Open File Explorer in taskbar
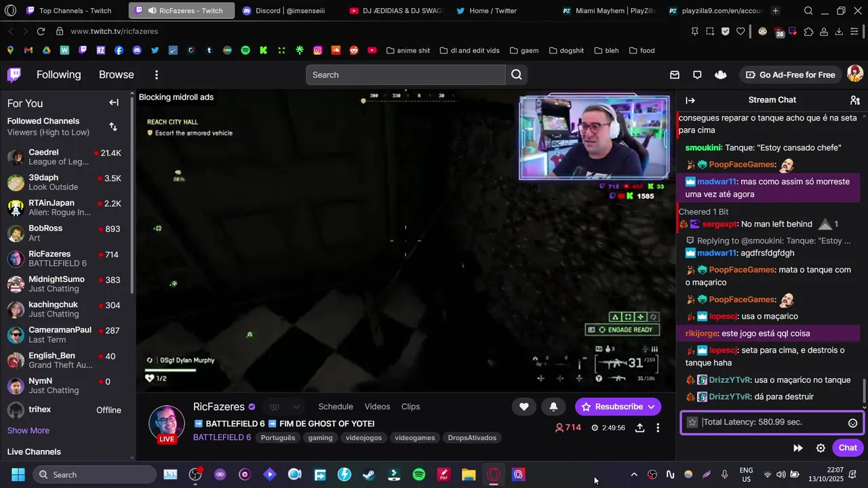Image resolution: width=868 pixels, height=488 pixels. coord(469,474)
